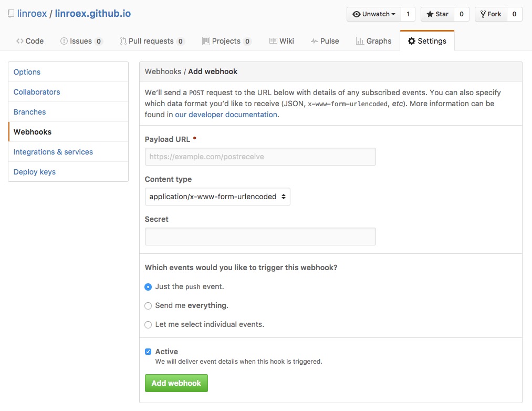The width and height of the screenshot is (532, 411).
Task: Open 'our developer documentation' link
Action: (x=226, y=115)
